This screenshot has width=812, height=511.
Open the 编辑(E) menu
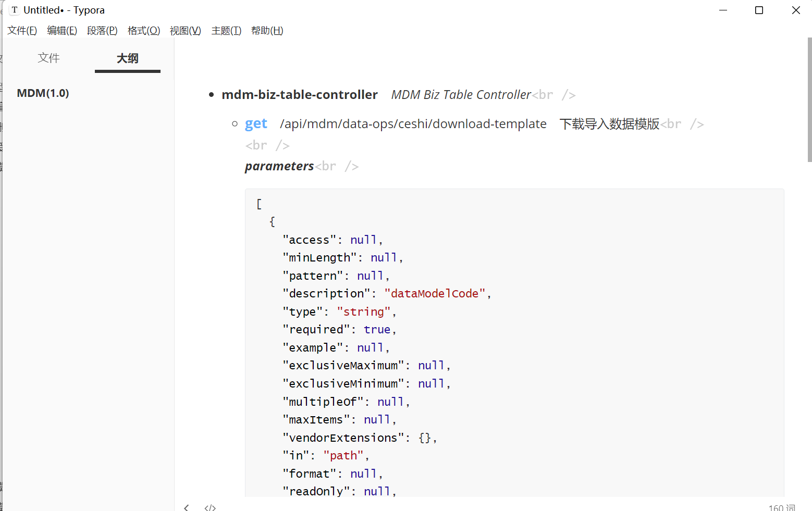[x=62, y=31]
